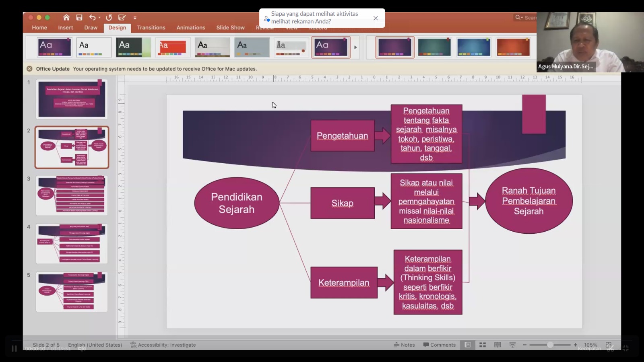
Task: Toggle Normal view in status bar
Action: pos(468,345)
